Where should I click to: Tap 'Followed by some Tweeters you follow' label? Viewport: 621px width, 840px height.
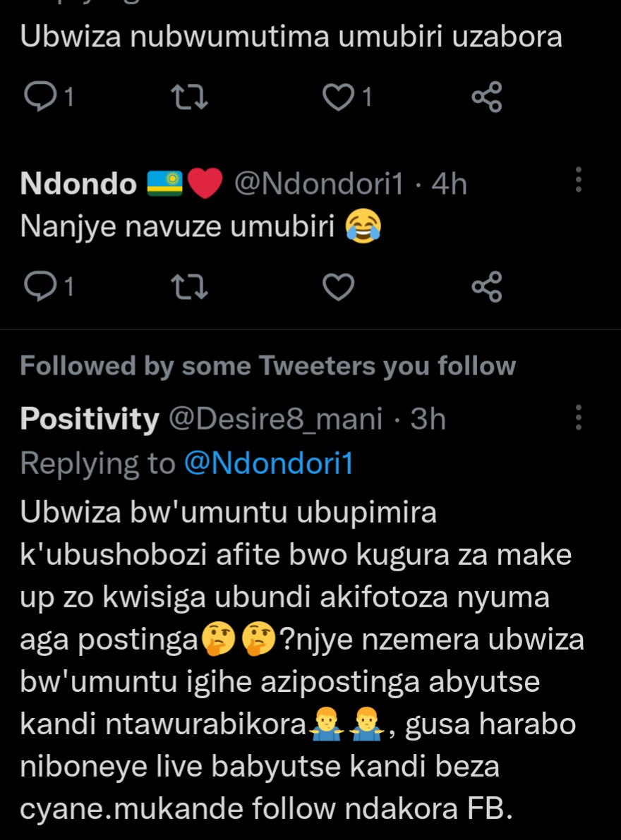coord(268,366)
